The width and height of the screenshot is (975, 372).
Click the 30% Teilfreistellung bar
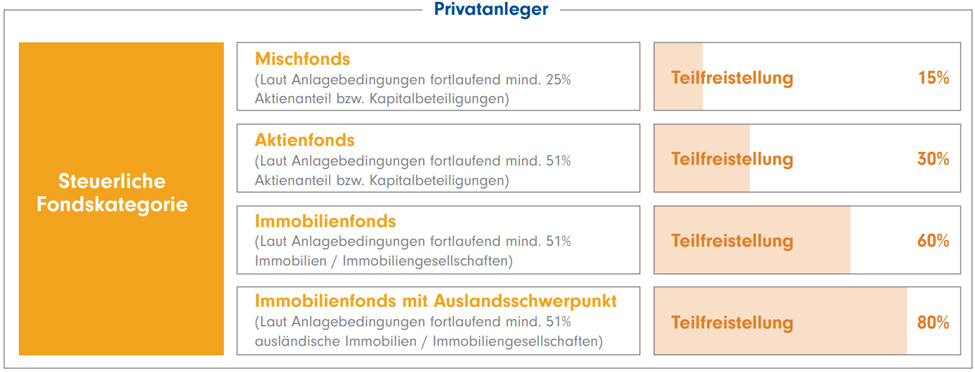pyautogui.click(x=807, y=158)
